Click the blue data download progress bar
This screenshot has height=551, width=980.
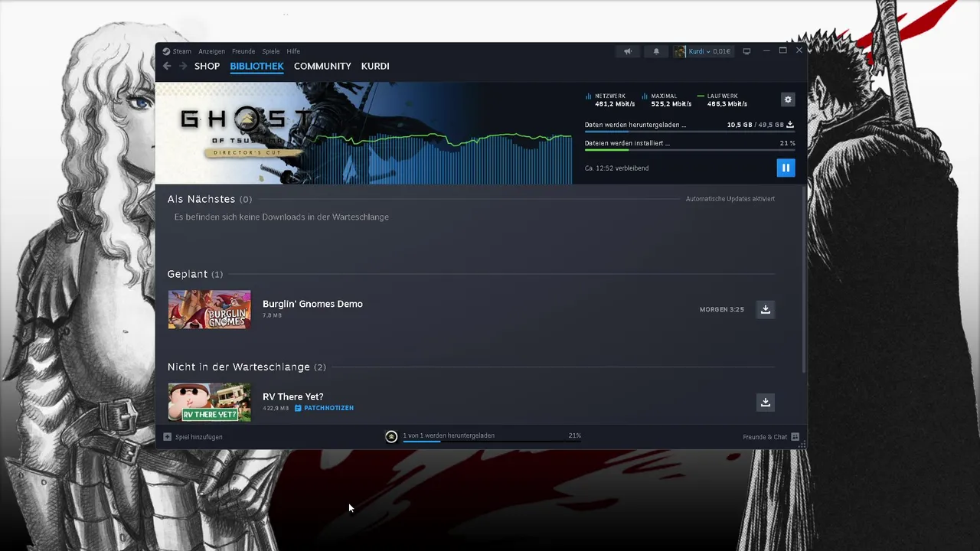pos(689,132)
